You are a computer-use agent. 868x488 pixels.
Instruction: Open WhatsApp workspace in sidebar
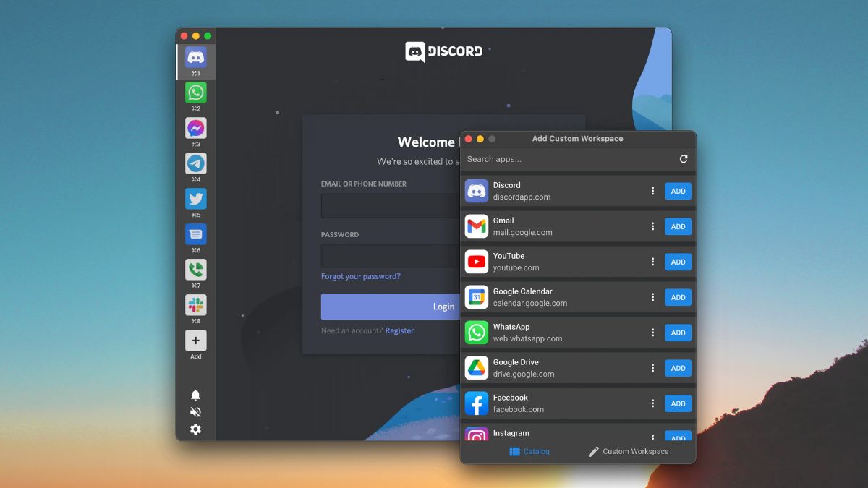(195, 93)
